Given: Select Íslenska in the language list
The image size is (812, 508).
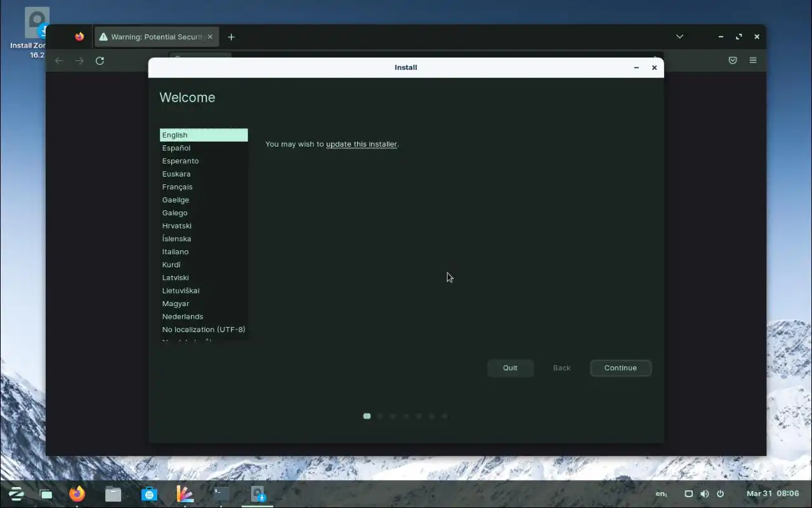Looking at the screenshot, I should (204, 239).
